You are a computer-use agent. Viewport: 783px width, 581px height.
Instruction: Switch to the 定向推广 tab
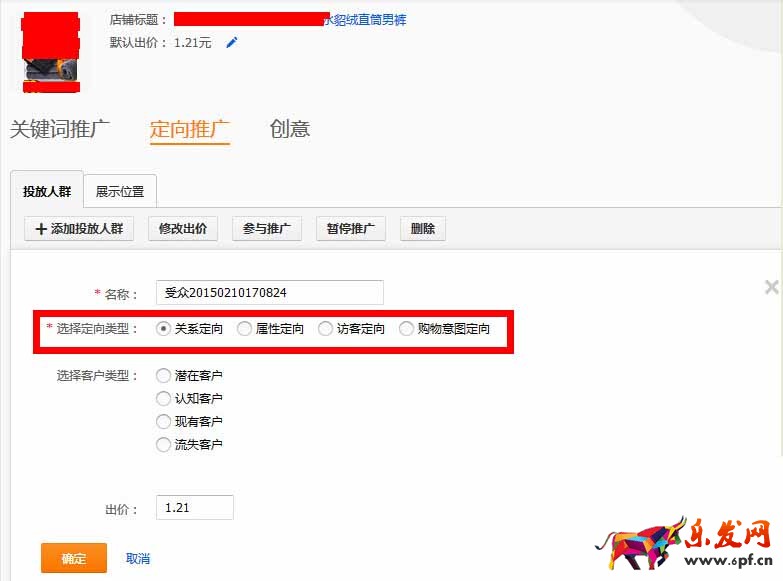tap(190, 129)
